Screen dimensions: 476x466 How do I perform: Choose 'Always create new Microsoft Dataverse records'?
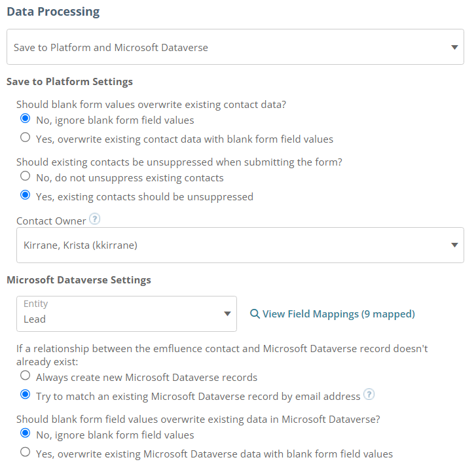coord(25,376)
